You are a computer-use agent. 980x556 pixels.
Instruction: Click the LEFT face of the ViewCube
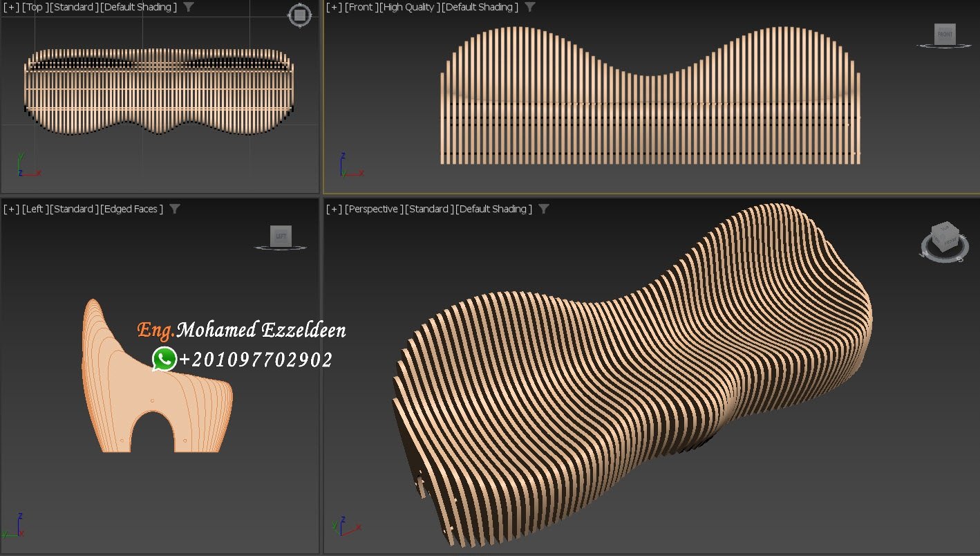pos(281,236)
